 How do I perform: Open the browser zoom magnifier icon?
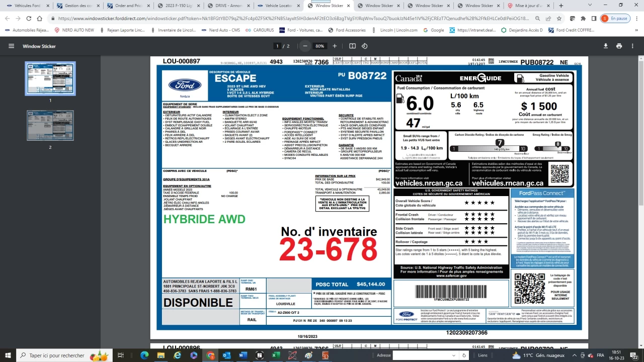pyautogui.click(x=537, y=19)
